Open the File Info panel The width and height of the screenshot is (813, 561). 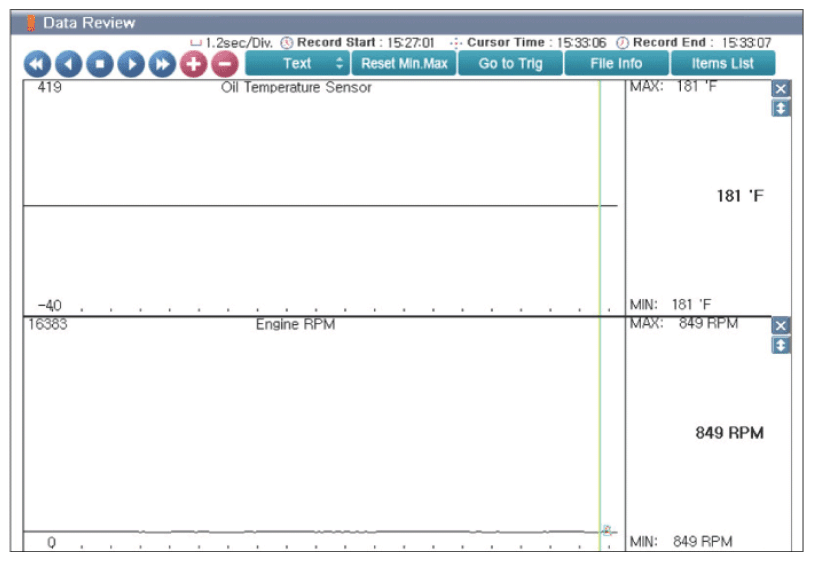[616, 63]
